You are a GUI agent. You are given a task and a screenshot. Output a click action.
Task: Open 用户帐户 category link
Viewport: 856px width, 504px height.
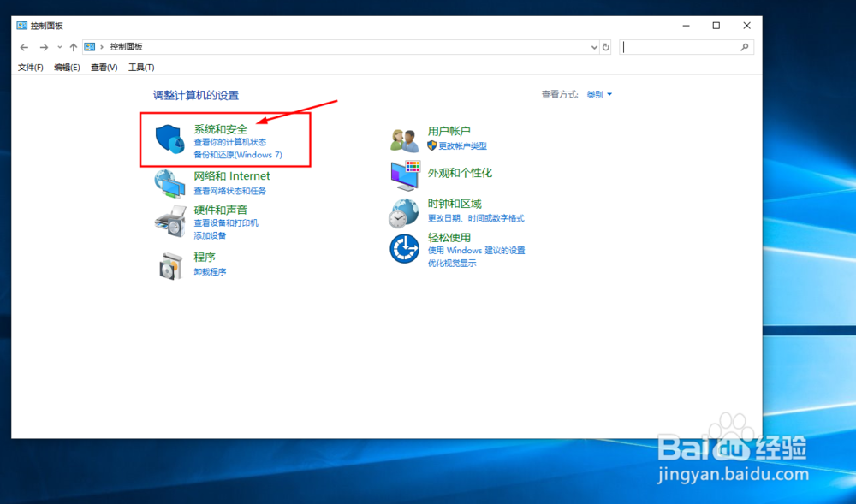pos(449,132)
